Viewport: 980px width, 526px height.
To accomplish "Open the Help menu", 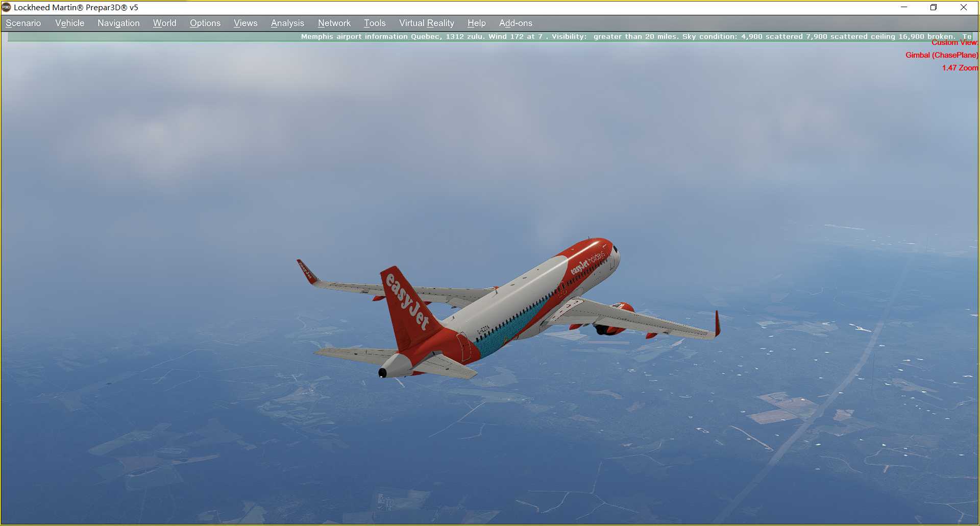I will coord(476,23).
